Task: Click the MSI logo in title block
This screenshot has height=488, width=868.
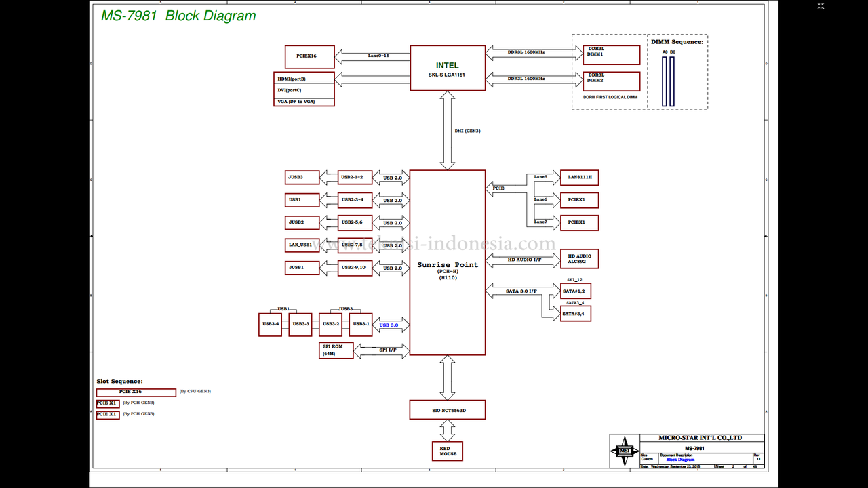Action: 624,450
